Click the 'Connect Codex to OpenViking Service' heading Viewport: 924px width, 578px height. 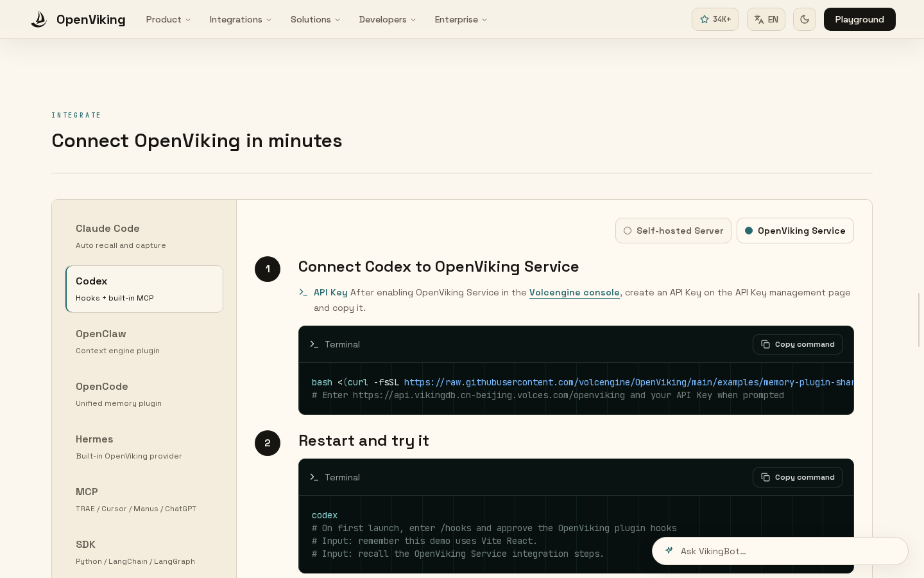pyautogui.click(x=439, y=267)
